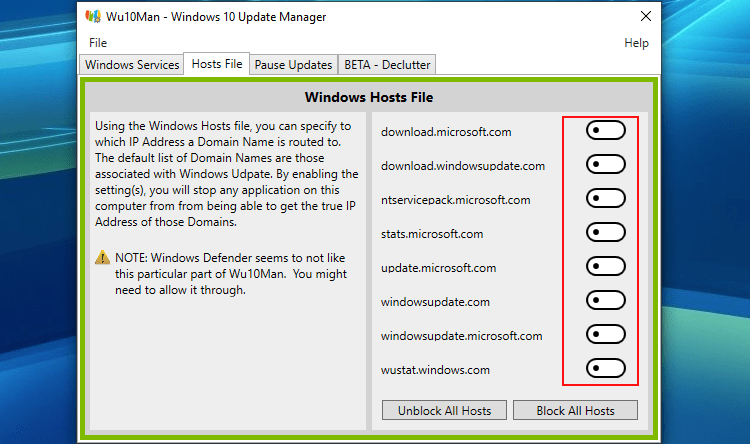Click the windowsupdate.com domain label
This screenshot has height=444, width=750.
tap(435, 302)
